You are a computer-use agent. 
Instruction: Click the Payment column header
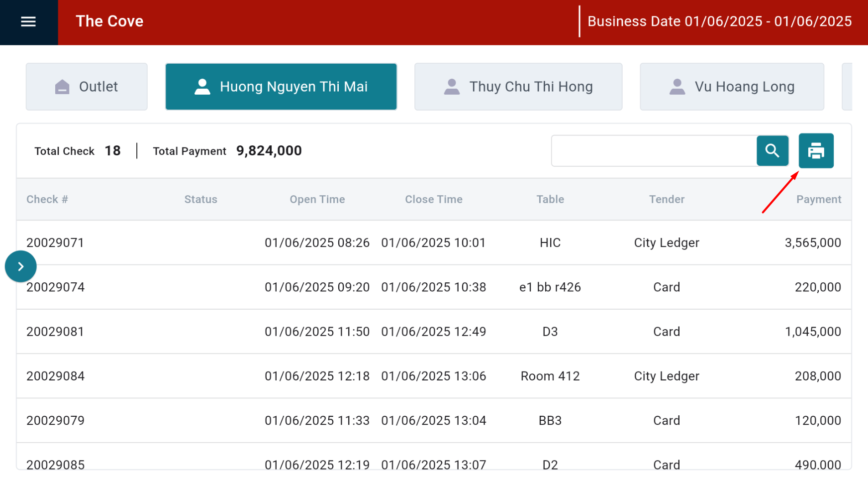click(x=818, y=199)
